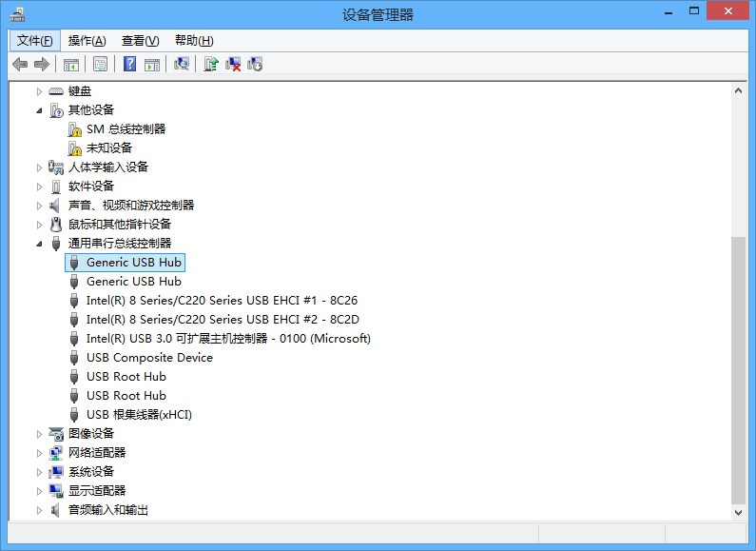Select Intel(R) USB 3.0 可扩展主机控制器

tap(228, 339)
